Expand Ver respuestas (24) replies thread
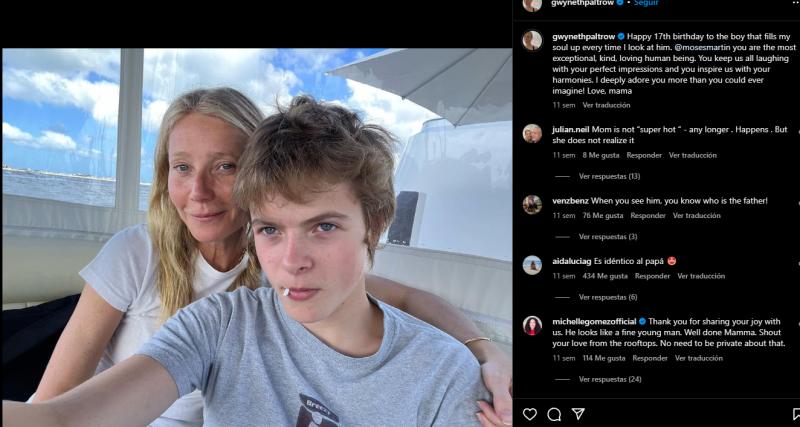The width and height of the screenshot is (800, 427). click(x=610, y=379)
